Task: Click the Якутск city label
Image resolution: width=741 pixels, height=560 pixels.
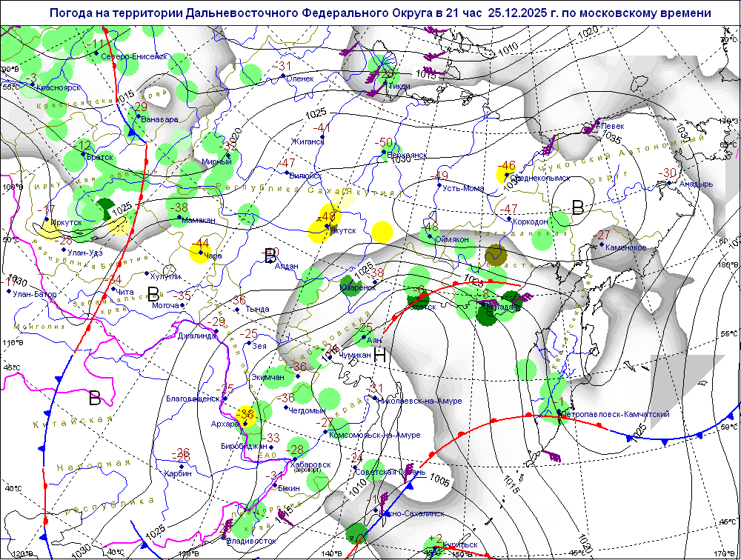Action: [342, 231]
